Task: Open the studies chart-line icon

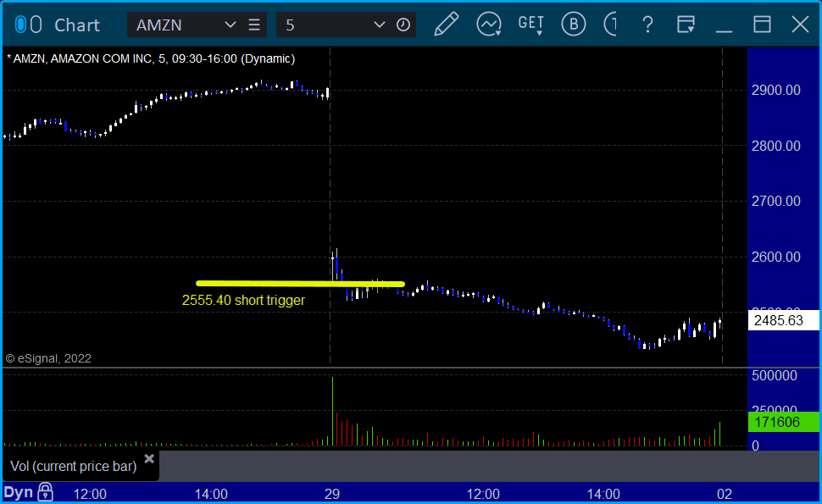Action: pyautogui.click(x=489, y=24)
